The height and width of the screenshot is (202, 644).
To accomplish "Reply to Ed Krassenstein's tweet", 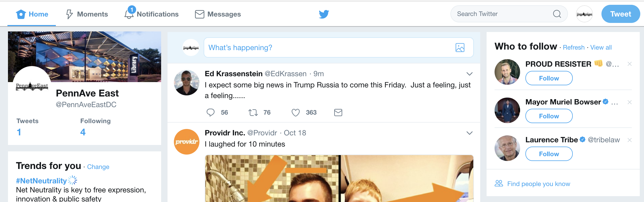I will pyautogui.click(x=211, y=112).
